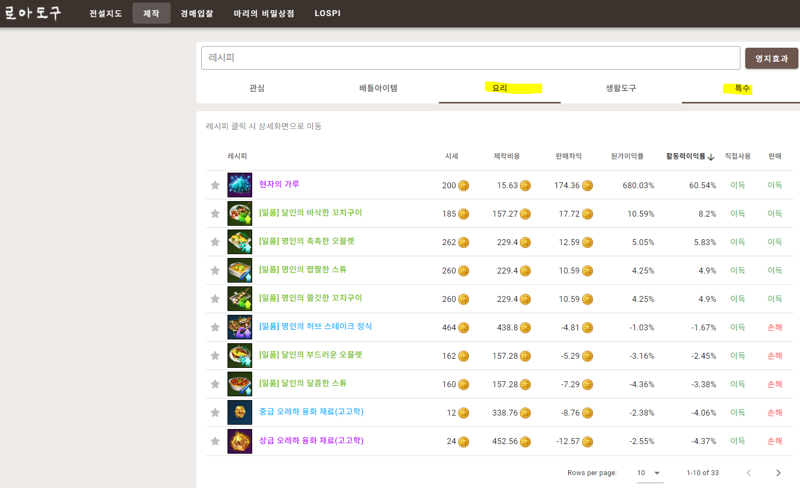Click the 438.8 crafting cost value
Image resolution: width=800 pixels, height=488 pixels.
click(507, 327)
